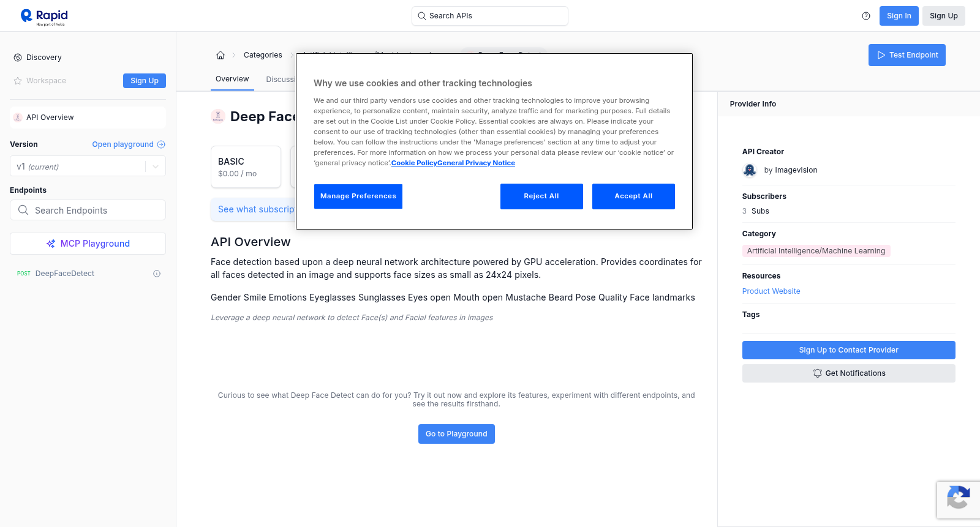Open the Product Website link
This screenshot has width=980, height=527.
771,291
